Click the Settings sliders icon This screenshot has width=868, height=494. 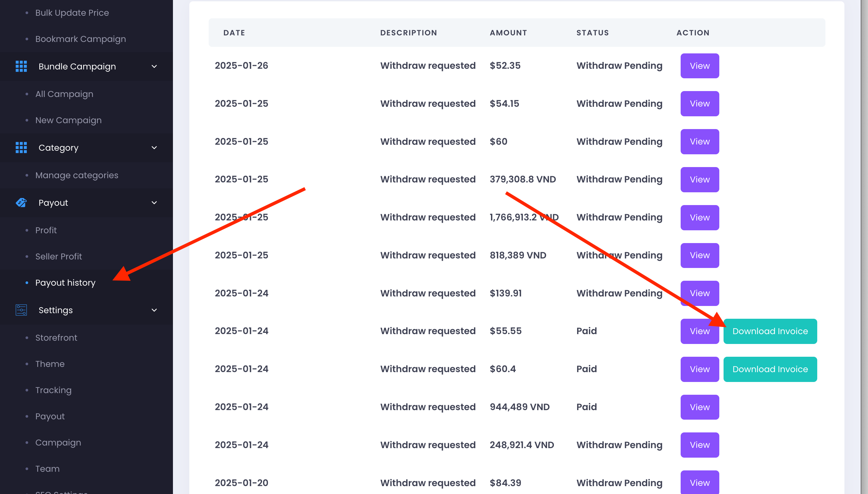coord(21,310)
